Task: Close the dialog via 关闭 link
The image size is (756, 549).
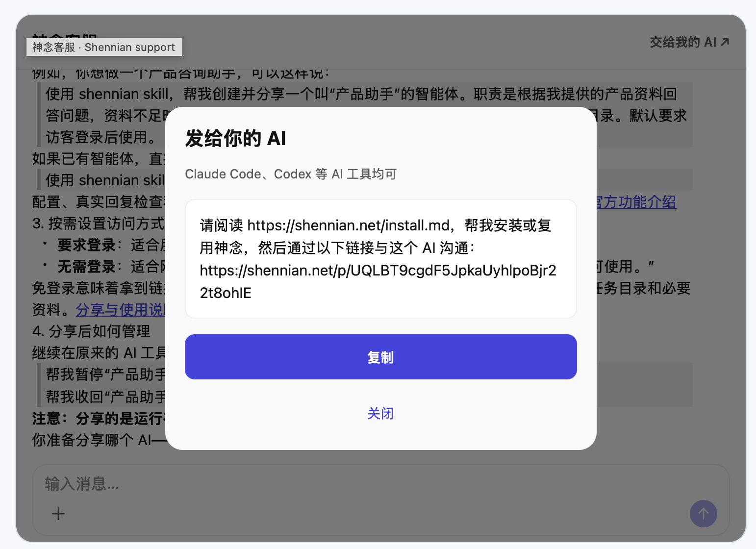Action: (380, 414)
